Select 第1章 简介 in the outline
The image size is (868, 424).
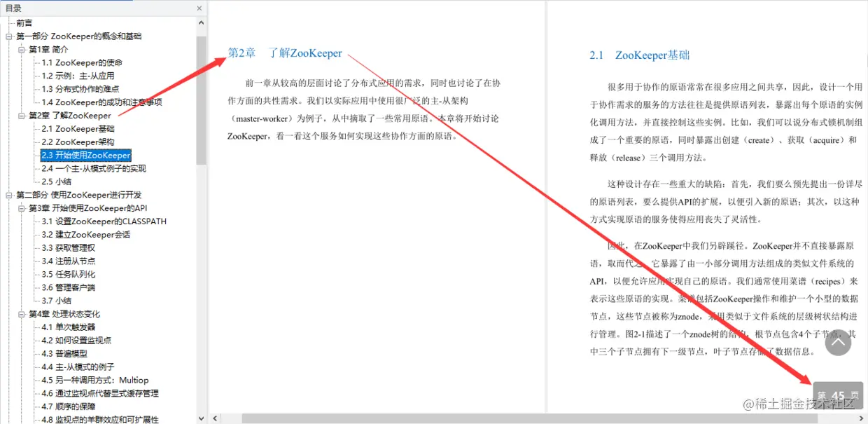click(x=48, y=49)
